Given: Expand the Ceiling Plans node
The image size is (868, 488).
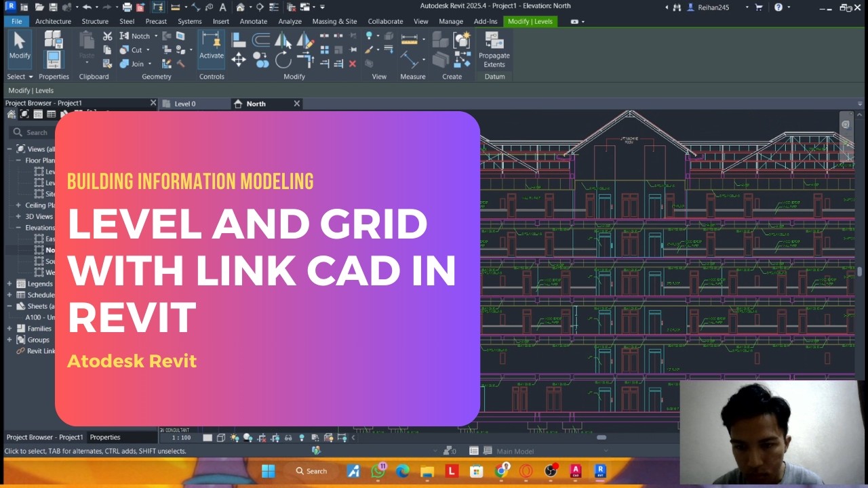Looking at the screenshot, I should 19,205.
